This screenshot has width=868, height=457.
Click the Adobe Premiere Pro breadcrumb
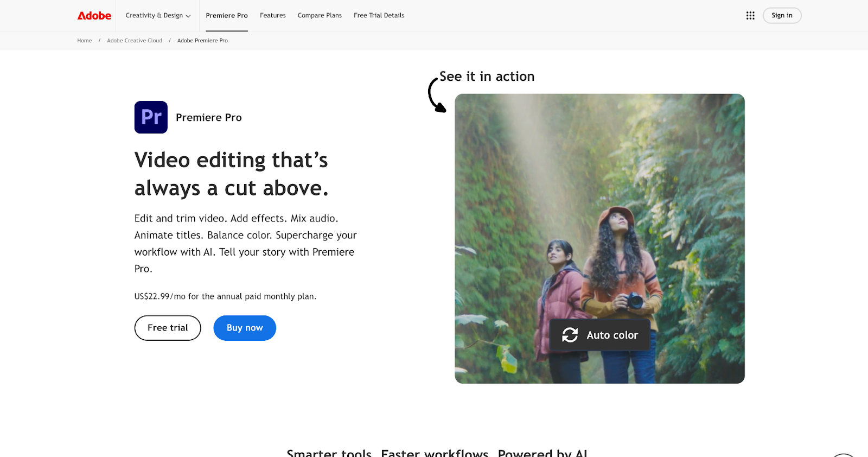pos(202,41)
